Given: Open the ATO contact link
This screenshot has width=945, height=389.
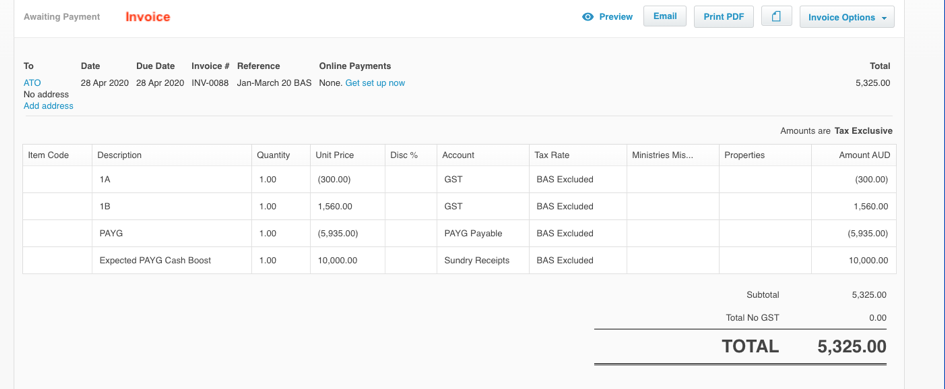Looking at the screenshot, I should pos(32,83).
